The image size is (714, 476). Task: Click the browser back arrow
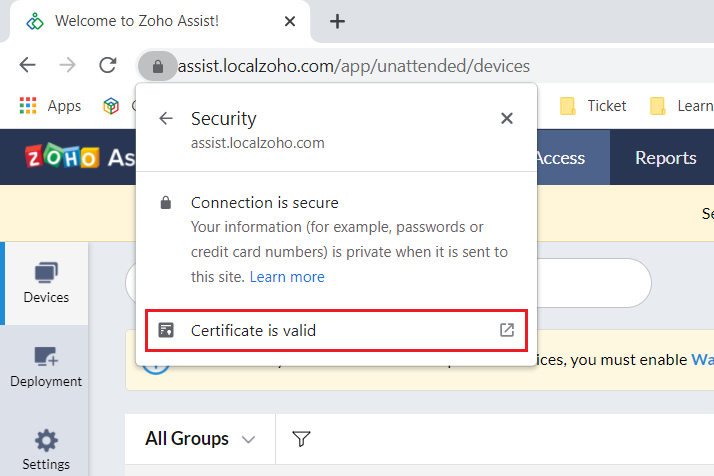coord(27,65)
